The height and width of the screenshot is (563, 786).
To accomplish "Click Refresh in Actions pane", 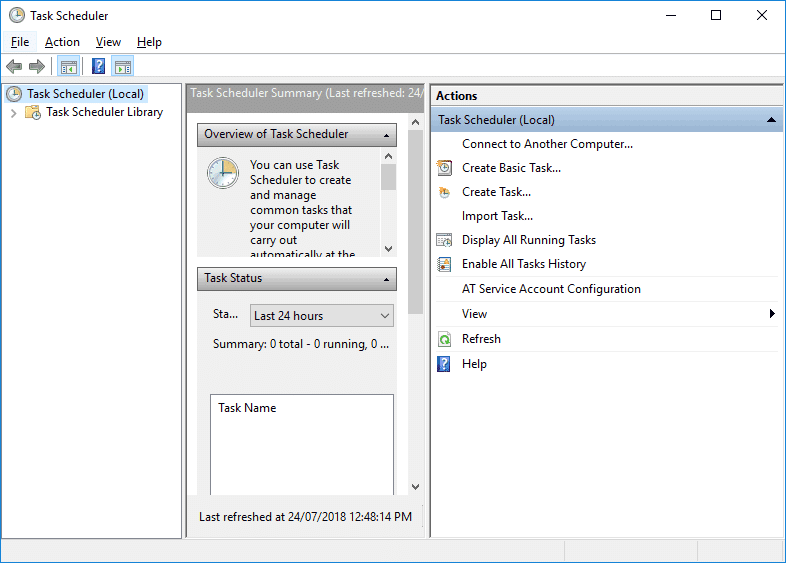I will coord(481,339).
